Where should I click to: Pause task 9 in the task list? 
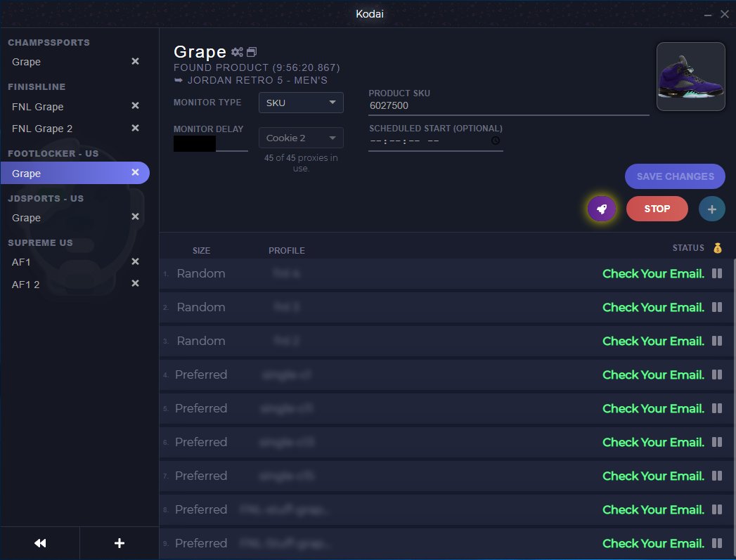[x=717, y=543]
